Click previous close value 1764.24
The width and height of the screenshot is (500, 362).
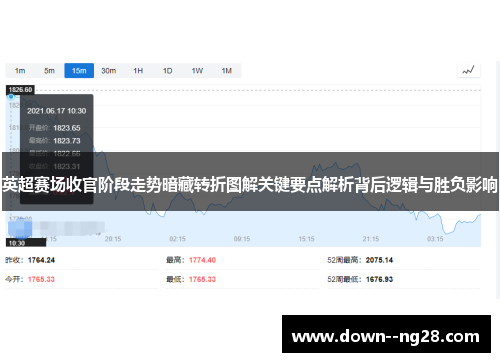point(41,260)
